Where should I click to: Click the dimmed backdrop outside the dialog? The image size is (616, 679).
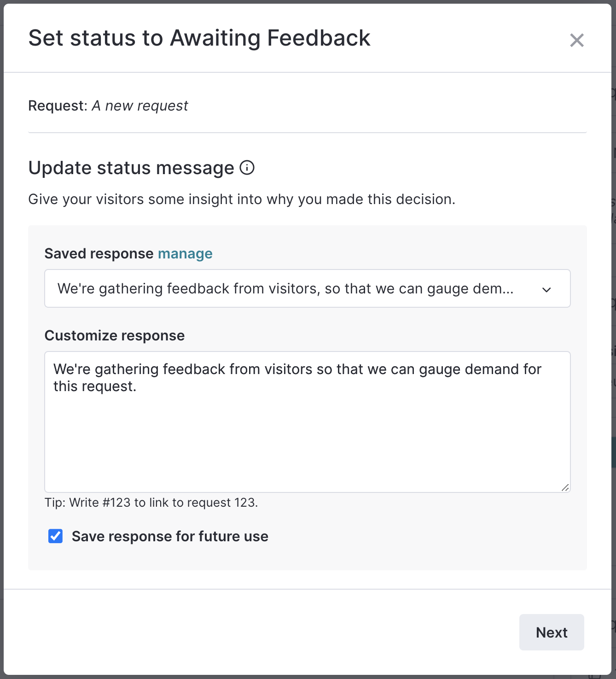pyautogui.click(x=614, y=322)
